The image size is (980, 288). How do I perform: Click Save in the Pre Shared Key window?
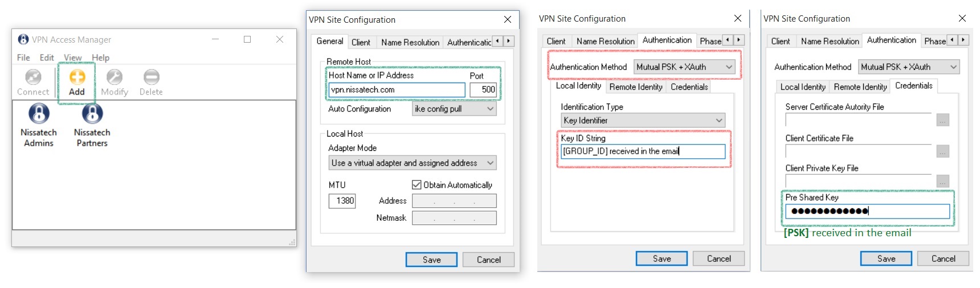click(x=886, y=258)
